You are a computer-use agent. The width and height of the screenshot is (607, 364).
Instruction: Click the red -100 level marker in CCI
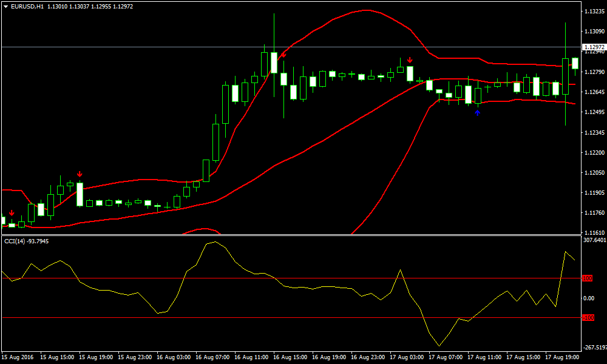tap(588, 318)
